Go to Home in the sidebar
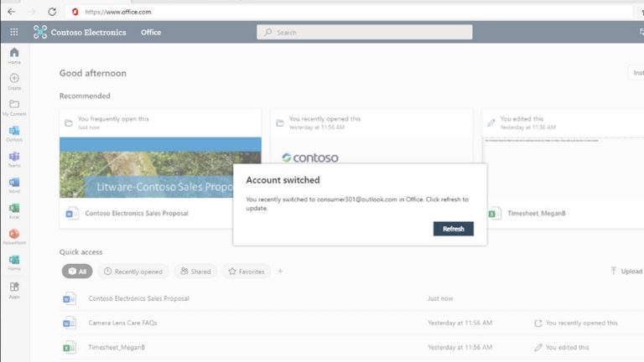Viewport: 644px width, 362px height. tap(14, 56)
